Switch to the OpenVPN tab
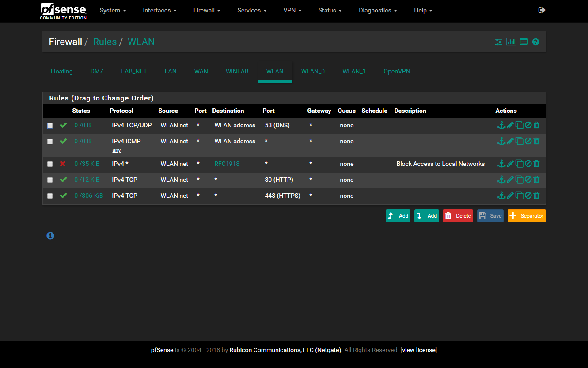 click(397, 71)
